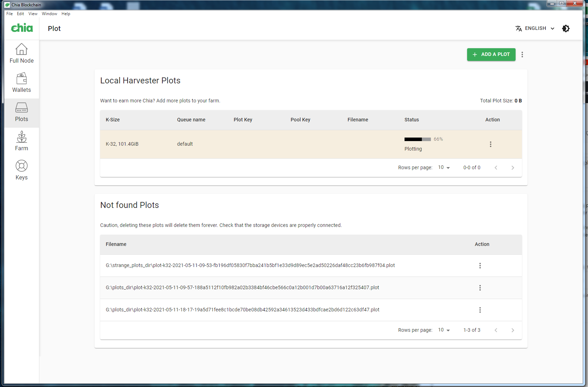Open the Keys panel
Screen dimensions: 588x387
[21, 170]
